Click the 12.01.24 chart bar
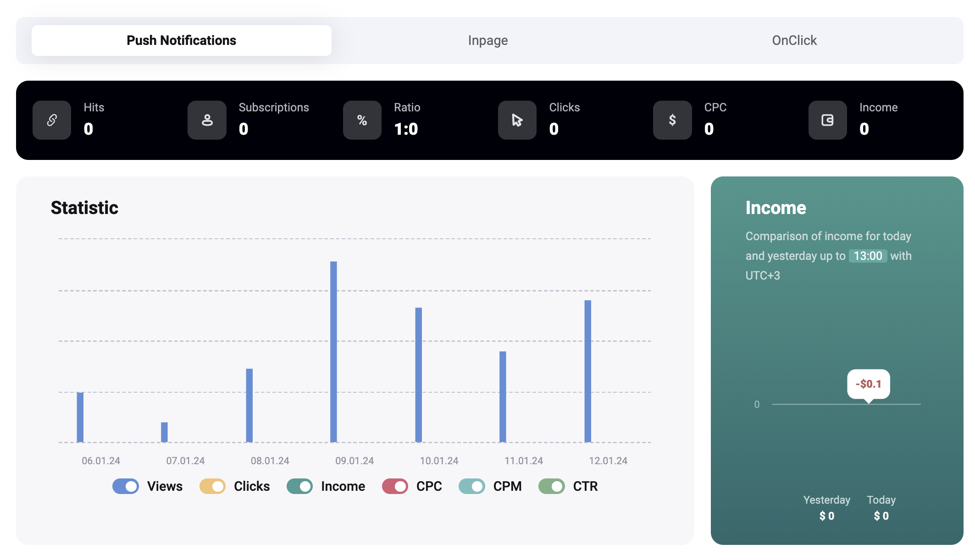Image resolution: width=975 pixels, height=560 pixels. (587, 371)
